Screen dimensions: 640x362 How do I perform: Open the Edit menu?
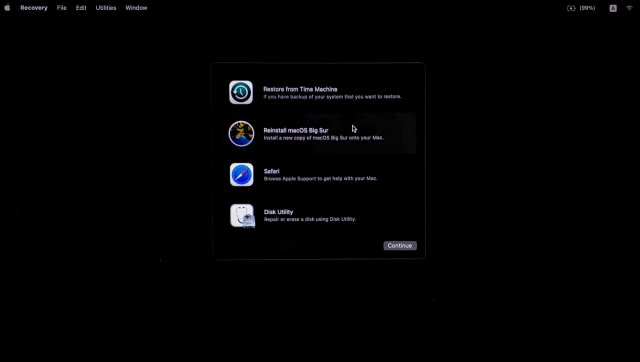point(81,8)
